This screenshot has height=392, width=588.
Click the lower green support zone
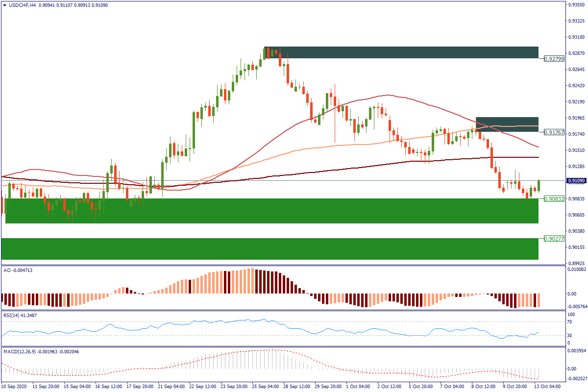click(x=269, y=249)
